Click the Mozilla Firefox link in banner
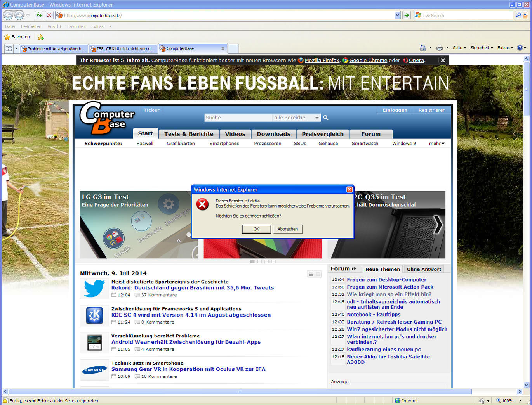 [322, 60]
